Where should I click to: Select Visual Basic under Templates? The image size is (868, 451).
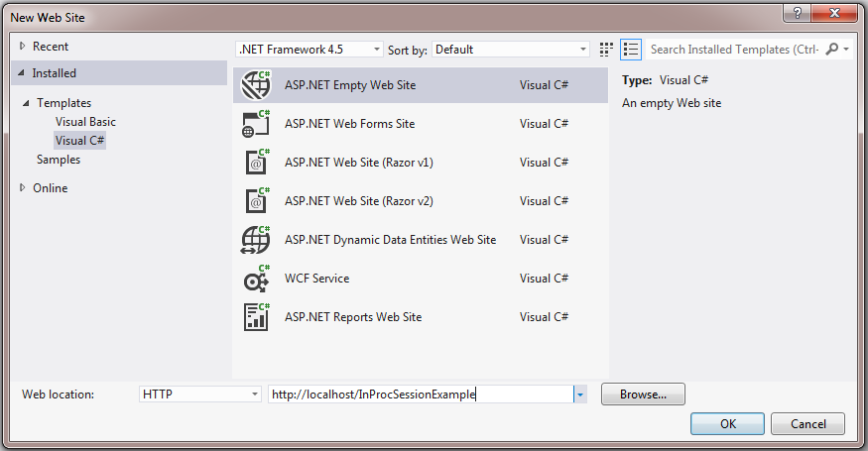[85, 122]
